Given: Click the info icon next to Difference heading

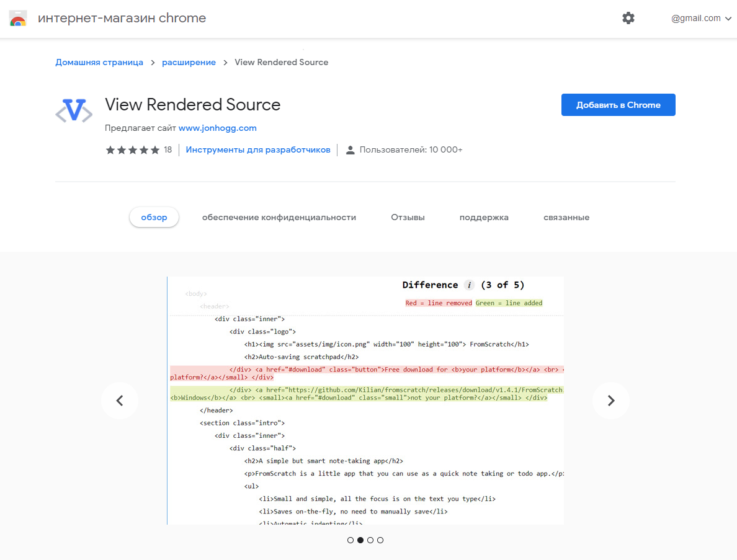Looking at the screenshot, I should [470, 285].
